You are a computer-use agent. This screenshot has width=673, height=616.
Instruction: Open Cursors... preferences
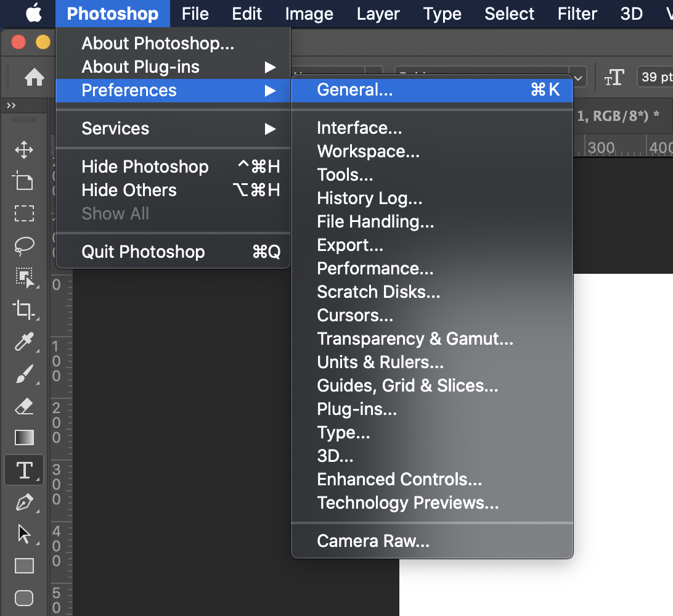pyautogui.click(x=432, y=316)
